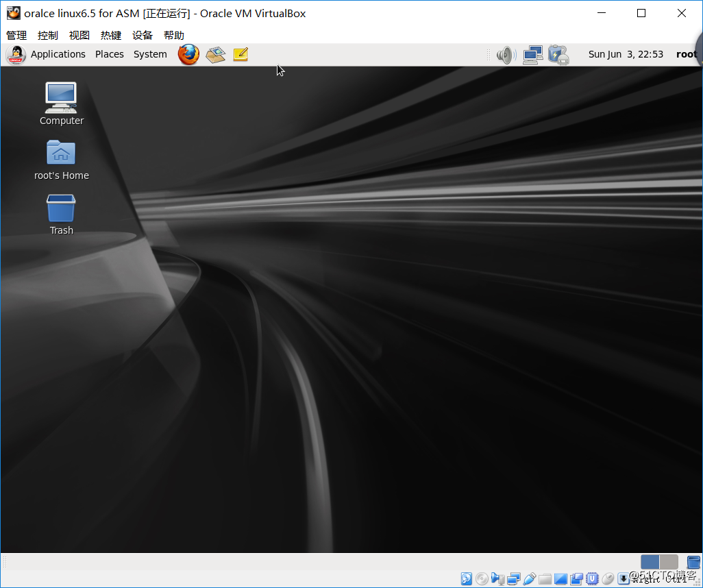703x588 pixels.
Task: Open the yellow notes launcher icon
Action: click(x=241, y=54)
